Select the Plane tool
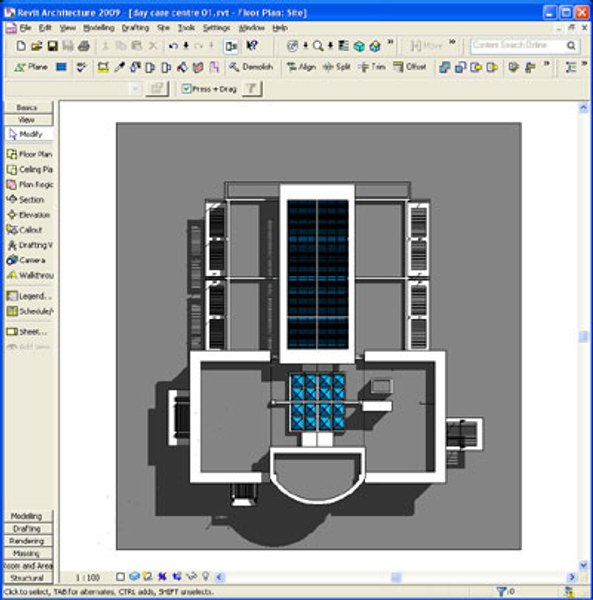The height and width of the screenshot is (600, 593). point(31,67)
